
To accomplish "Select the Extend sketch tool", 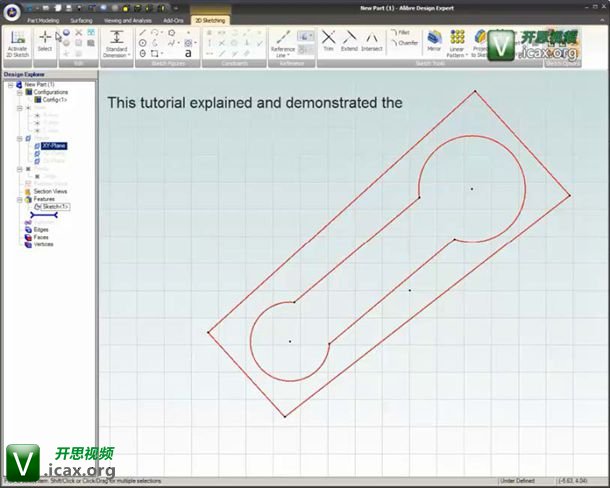I will click(x=349, y=41).
